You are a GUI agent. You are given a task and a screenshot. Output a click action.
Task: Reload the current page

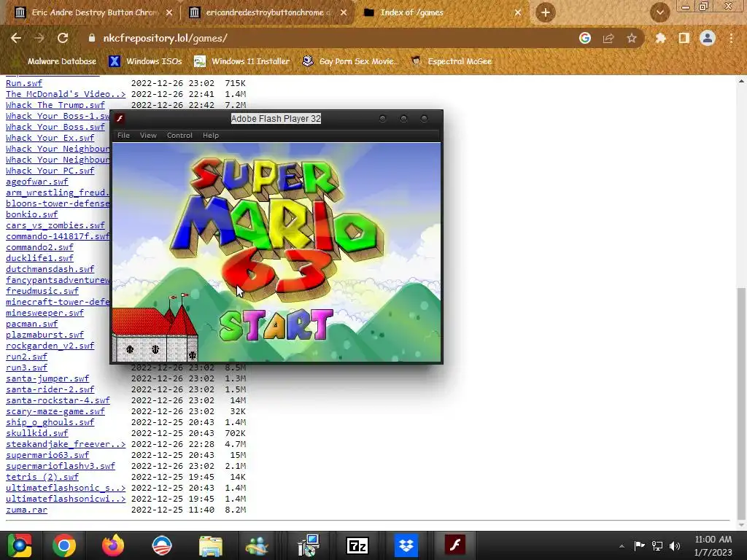(x=63, y=38)
